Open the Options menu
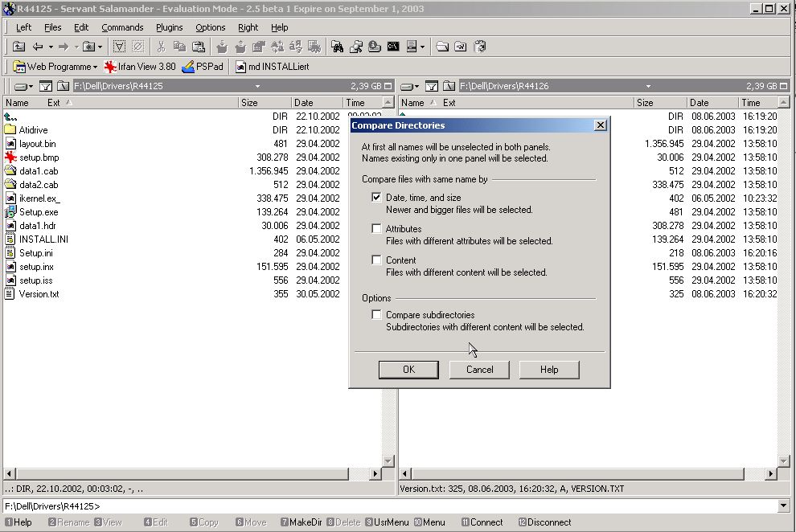The width and height of the screenshot is (796, 532). (x=210, y=27)
